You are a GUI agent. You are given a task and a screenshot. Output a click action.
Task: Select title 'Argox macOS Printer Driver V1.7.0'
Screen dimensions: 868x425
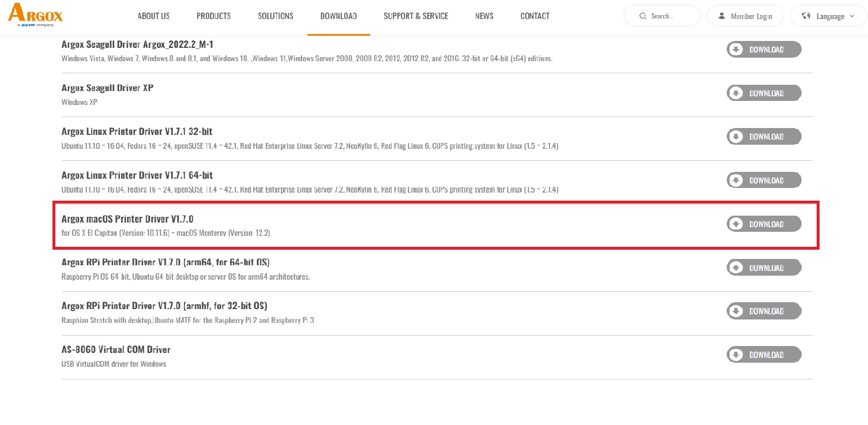(x=127, y=219)
